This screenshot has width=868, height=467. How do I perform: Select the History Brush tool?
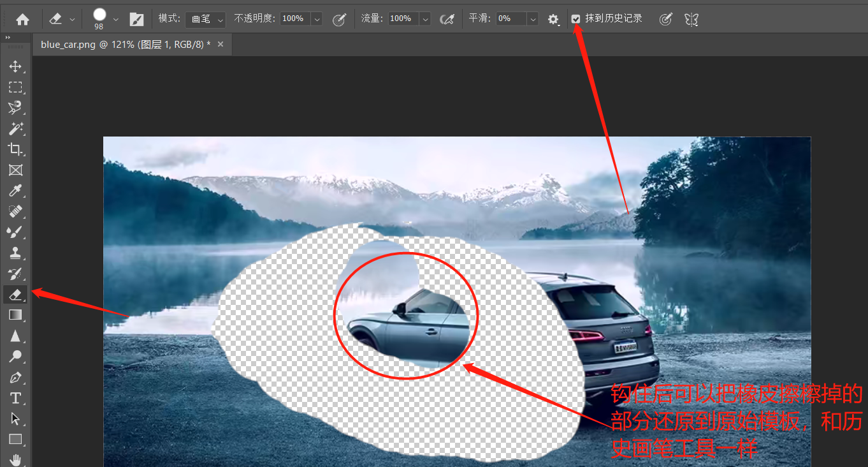tap(15, 274)
